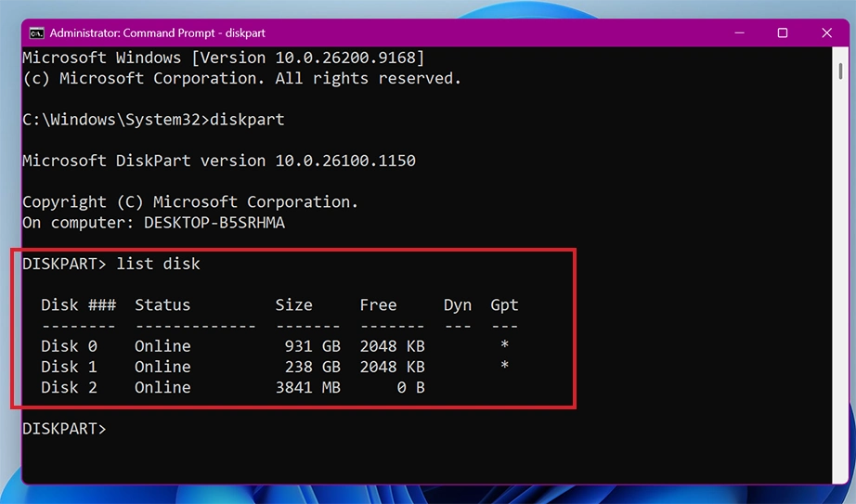Click the 'Disk ###' column header
Image resolution: width=856 pixels, height=504 pixels.
pos(79,304)
